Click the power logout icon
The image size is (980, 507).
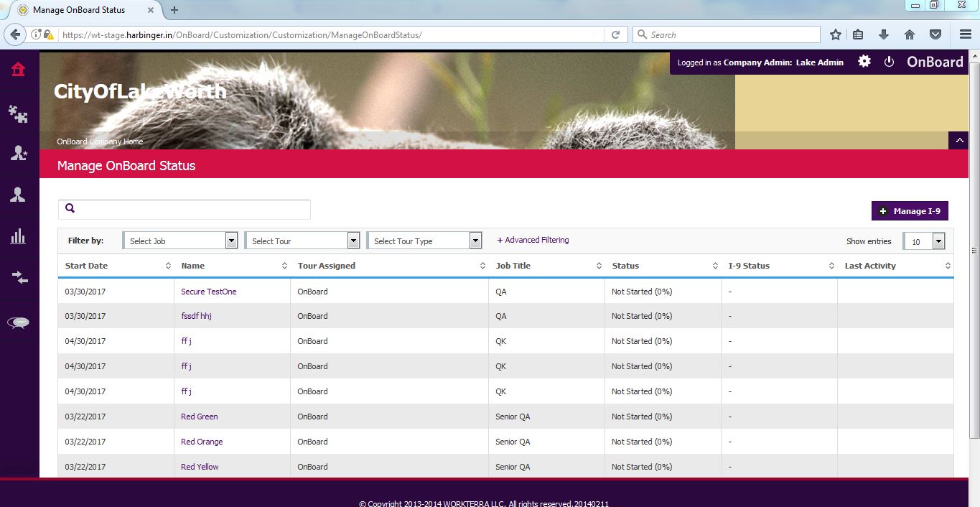pos(889,62)
